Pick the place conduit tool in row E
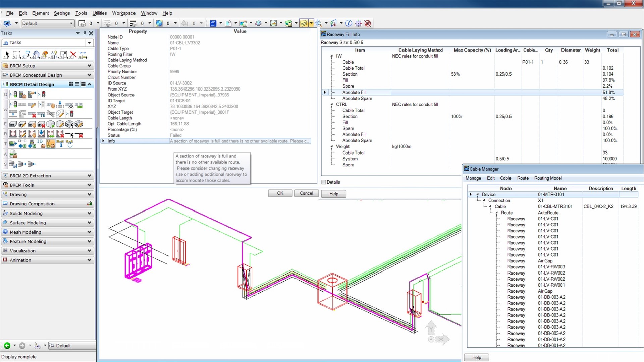Image resolution: width=644 pixels, height=362 pixels. (13, 124)
